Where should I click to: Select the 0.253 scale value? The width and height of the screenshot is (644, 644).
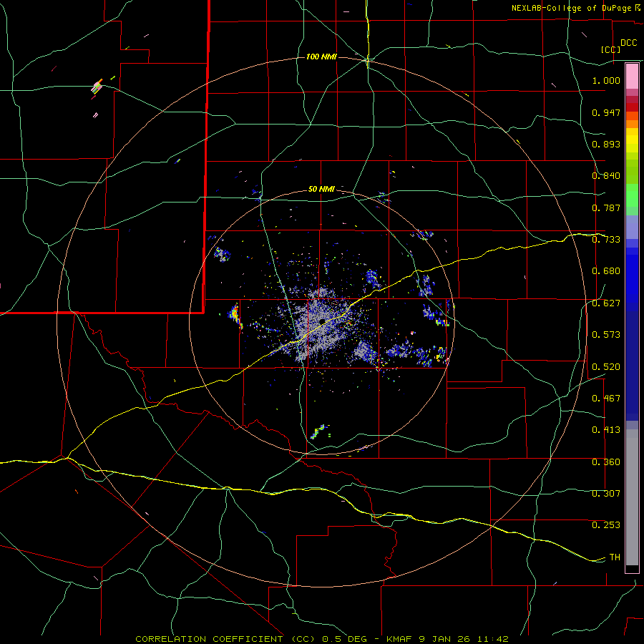coord(606,525)
